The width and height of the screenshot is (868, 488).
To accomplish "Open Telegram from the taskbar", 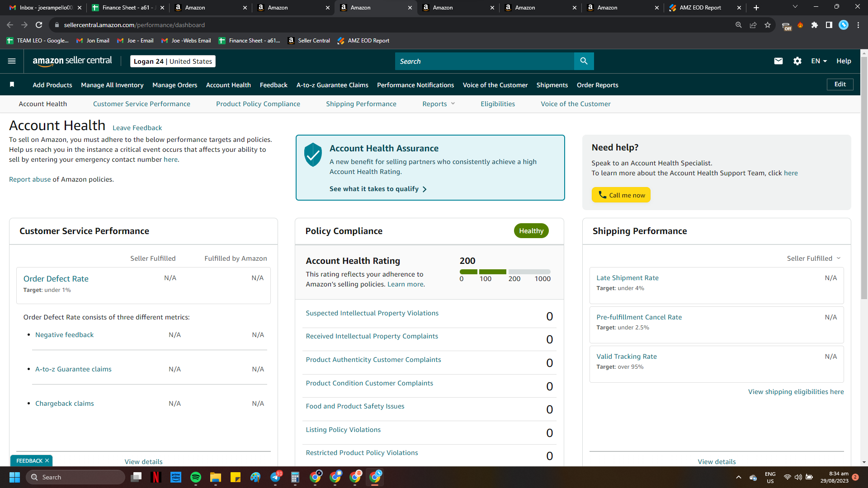I will click(275, 477).
